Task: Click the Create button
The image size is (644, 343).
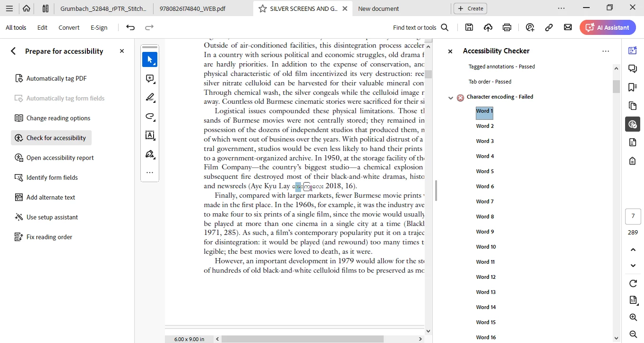Action: pyautogui.click(x=470, y=8)
